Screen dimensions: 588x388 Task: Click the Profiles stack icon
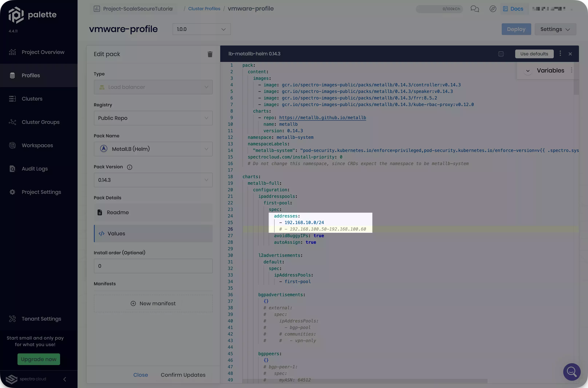pyautogui.click(x=12, y=75)
